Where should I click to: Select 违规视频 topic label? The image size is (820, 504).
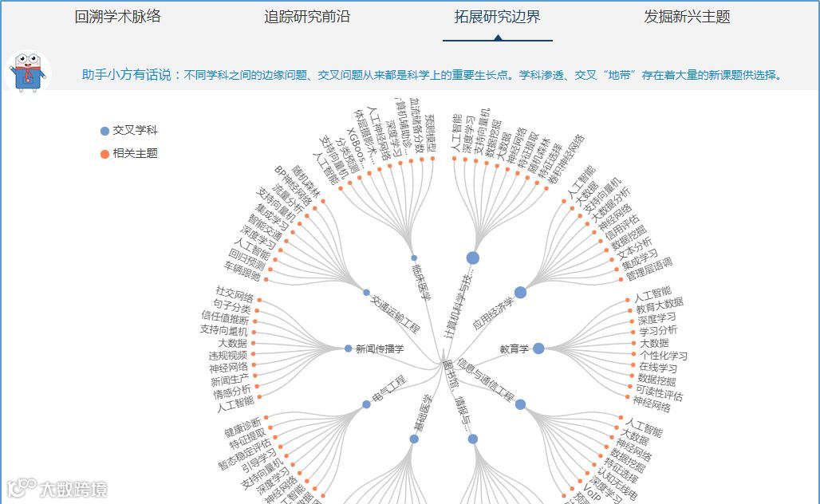pyautogui.click(x=228, y=356)
